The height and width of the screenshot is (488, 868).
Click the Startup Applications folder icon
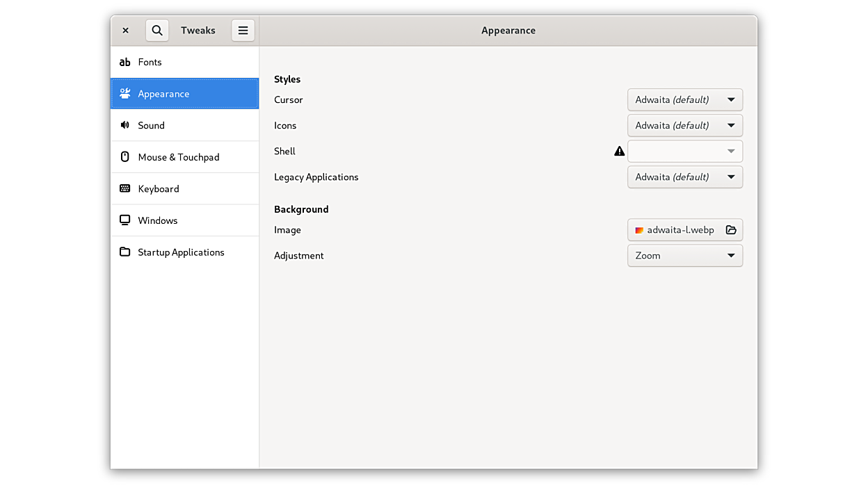coord(125,252)
